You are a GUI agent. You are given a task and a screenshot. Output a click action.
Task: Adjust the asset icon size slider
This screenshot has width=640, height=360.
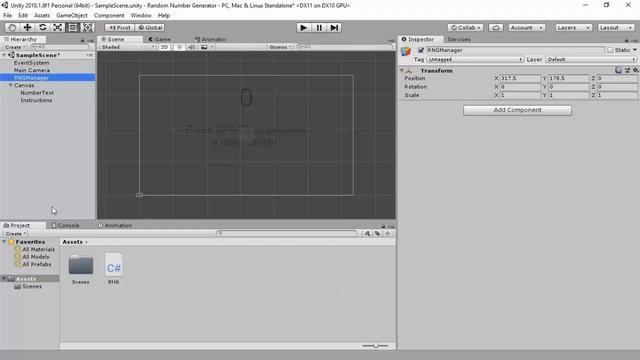click(376, 346)
